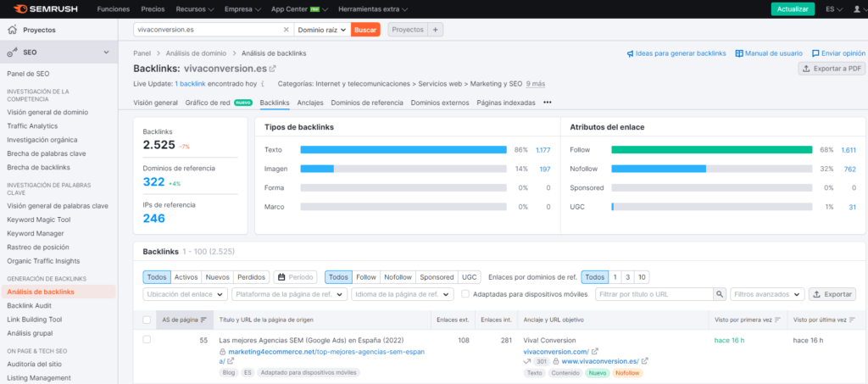Click the orange Buscar button
The height and width of the screenshot is (384, 868).
click(365, 30)
